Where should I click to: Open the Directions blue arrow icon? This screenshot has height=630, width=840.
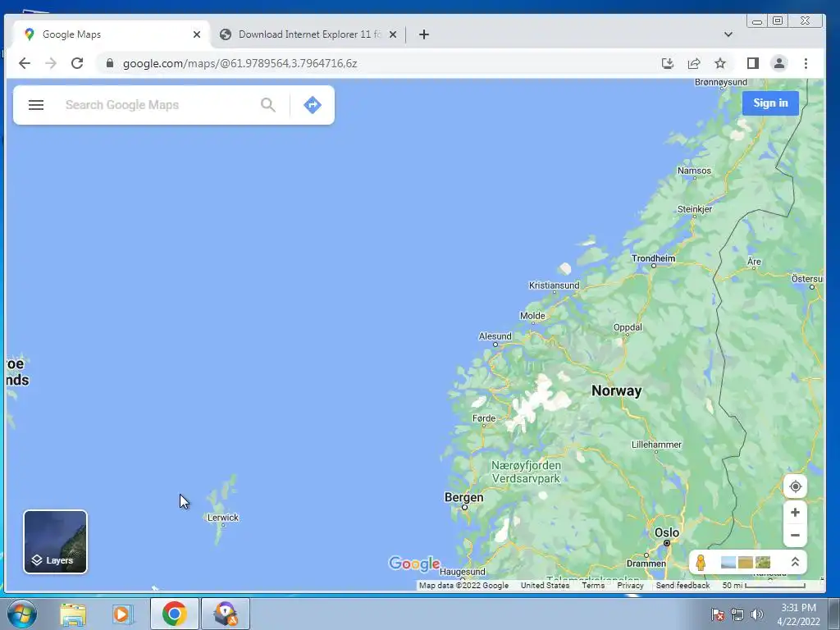[x=313, y=105]
